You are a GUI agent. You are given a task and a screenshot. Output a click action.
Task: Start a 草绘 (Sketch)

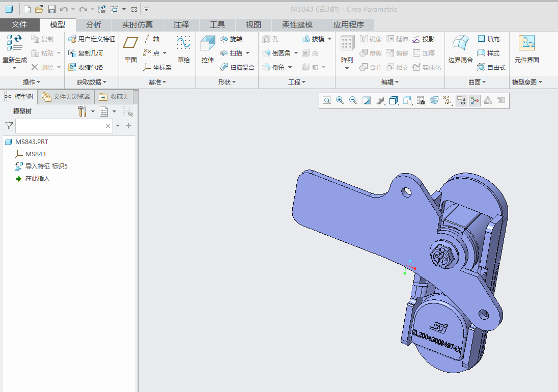tap(184, 49)
